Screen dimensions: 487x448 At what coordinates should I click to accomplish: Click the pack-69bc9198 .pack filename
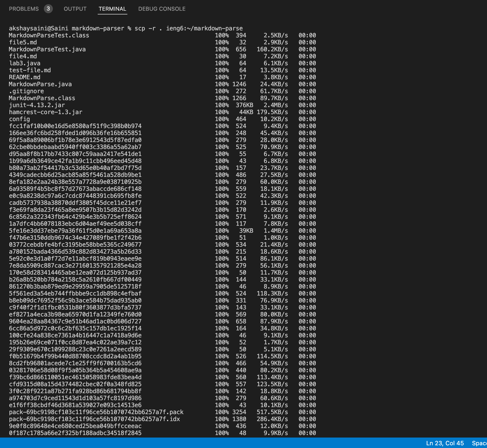96,412
